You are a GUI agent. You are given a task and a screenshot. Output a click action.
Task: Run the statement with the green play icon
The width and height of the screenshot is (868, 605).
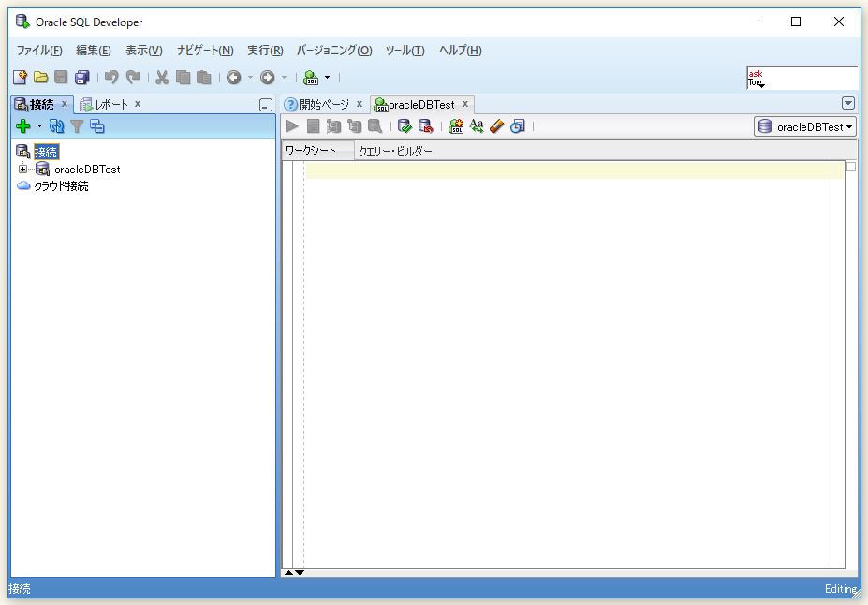(x=292, y=126)
